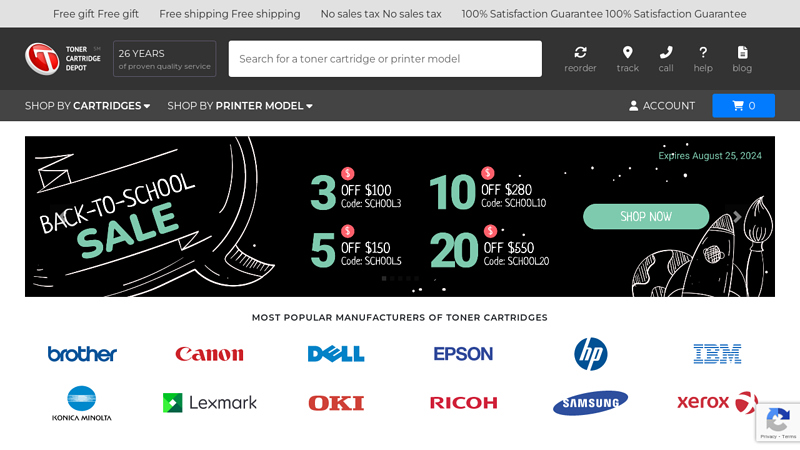Click the Back-to-School Sale banner image

(x=400, y=216)
